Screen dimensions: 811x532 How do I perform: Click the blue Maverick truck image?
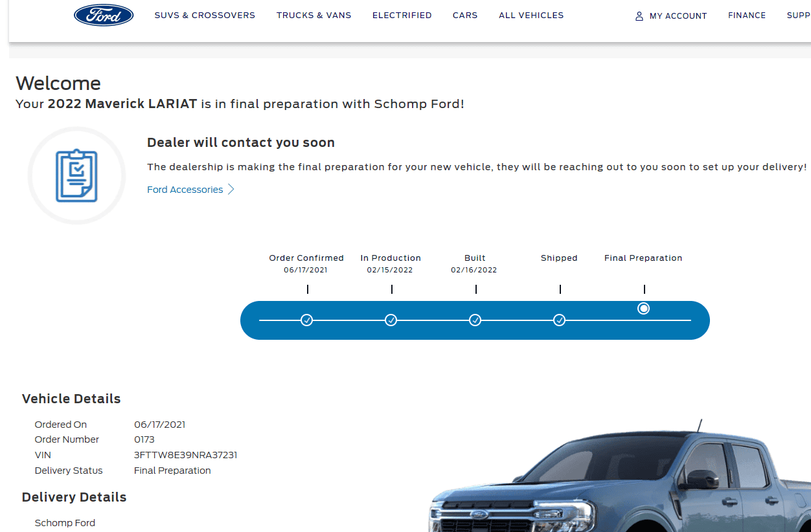coord(619,476)
